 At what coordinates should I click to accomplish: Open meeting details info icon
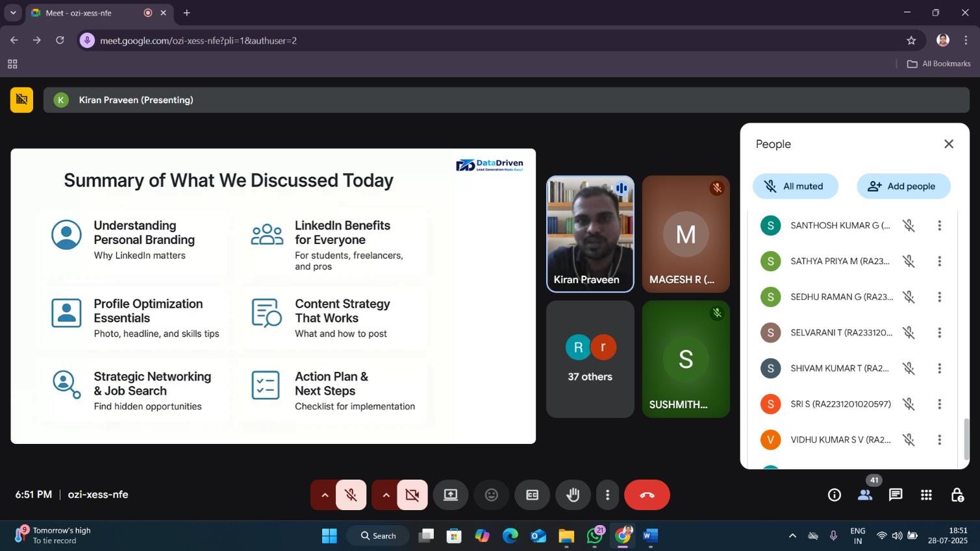point(835,495)
